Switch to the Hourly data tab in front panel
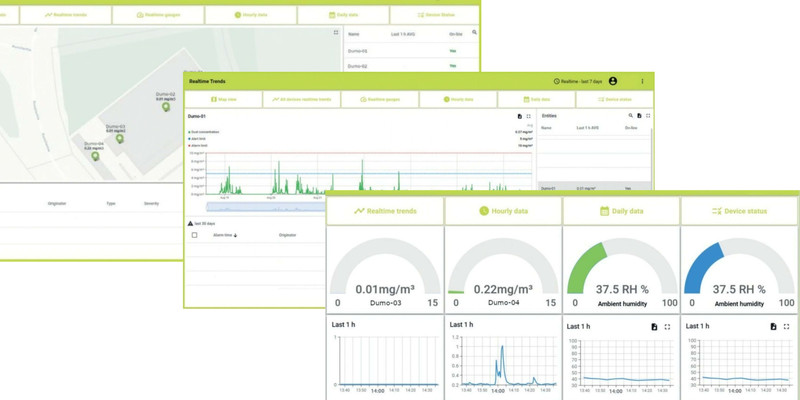The height and width of the screenshot is (400, 800). click(x=503, y=211)
